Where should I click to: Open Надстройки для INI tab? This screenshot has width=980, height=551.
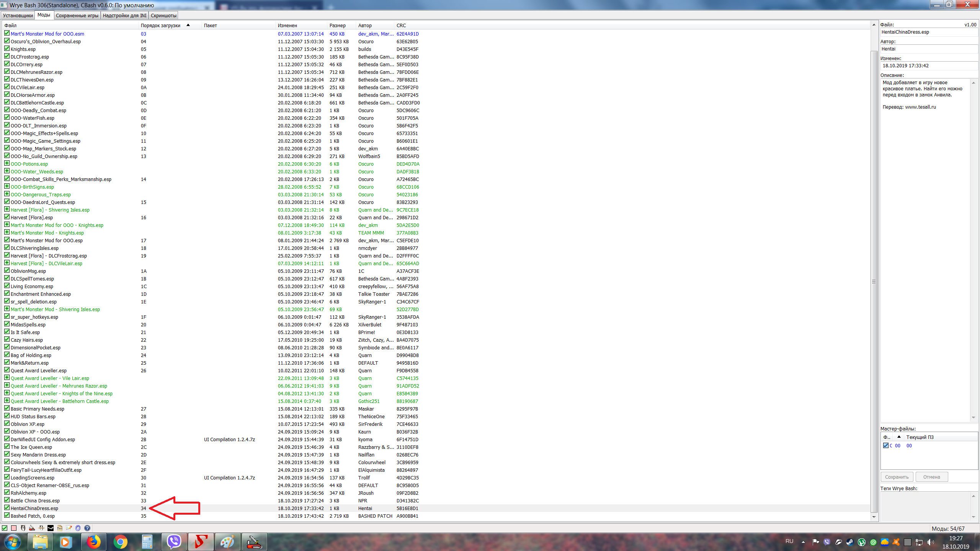click(x=125, y=15)
